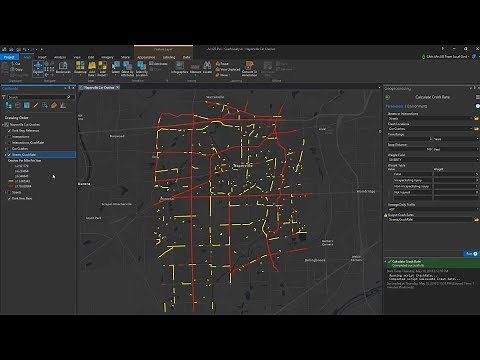Toggle Intersections layer visibility
Viewport: 480px width, 360px height.
pyautogui.click(x=9, y=137)
